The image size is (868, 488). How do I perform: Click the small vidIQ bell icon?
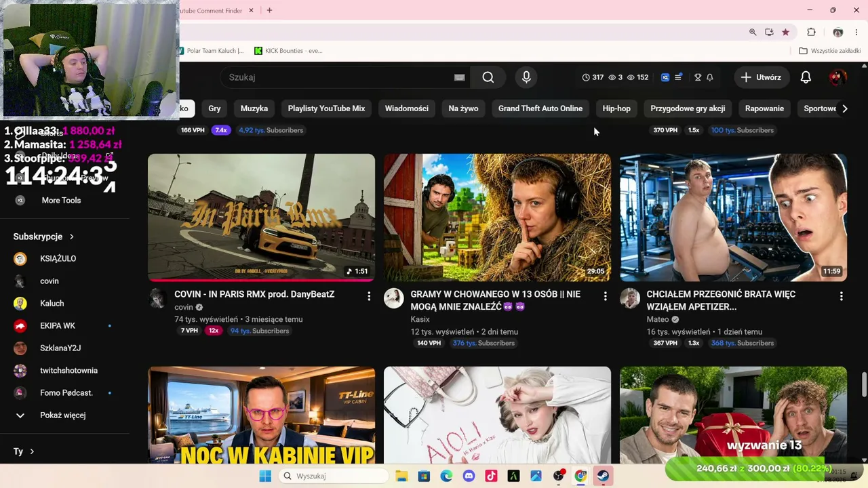point(710,77)
